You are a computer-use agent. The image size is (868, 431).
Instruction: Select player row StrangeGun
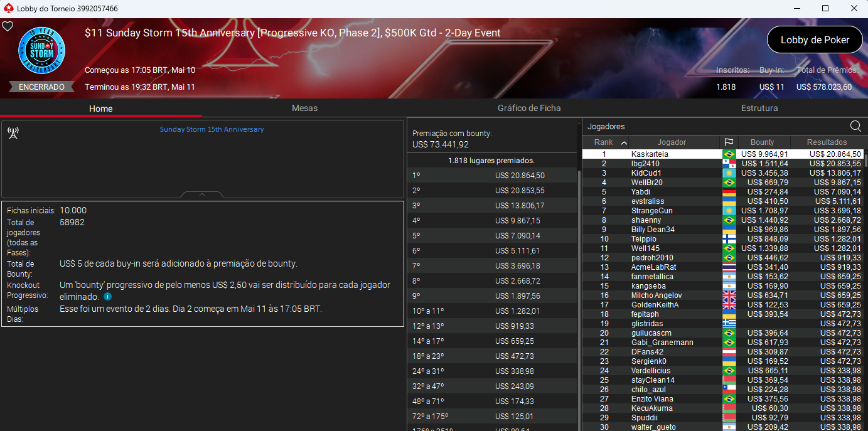tap(723, 211)
